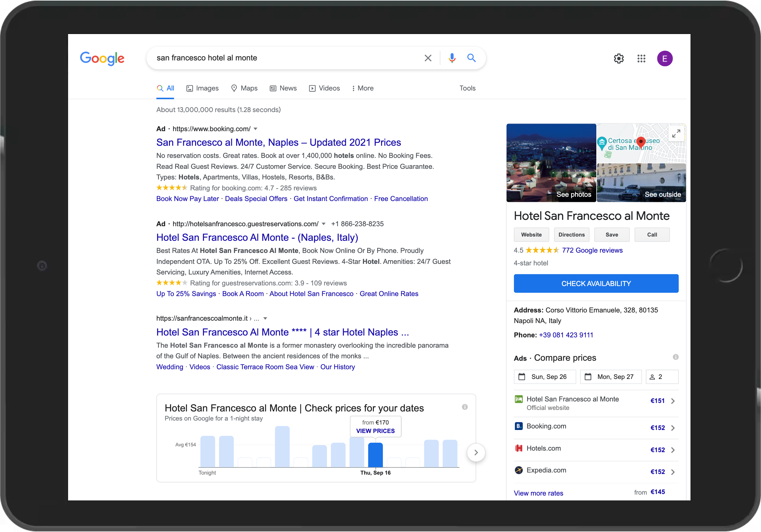Open the See outside street view thumbnail
Screen dimensions: 761x532
(641, 182)
